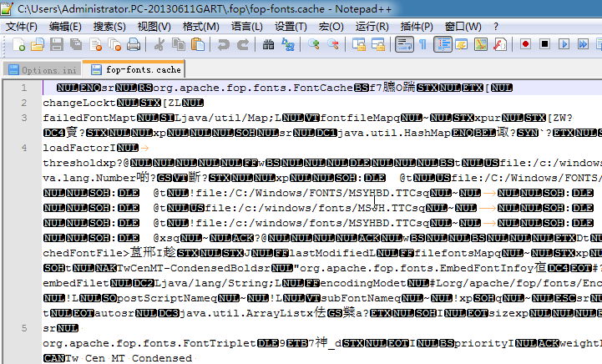This screenshot has width=602, height=364.
Task: Stop macro recording with black square
Action: [544, 44]
